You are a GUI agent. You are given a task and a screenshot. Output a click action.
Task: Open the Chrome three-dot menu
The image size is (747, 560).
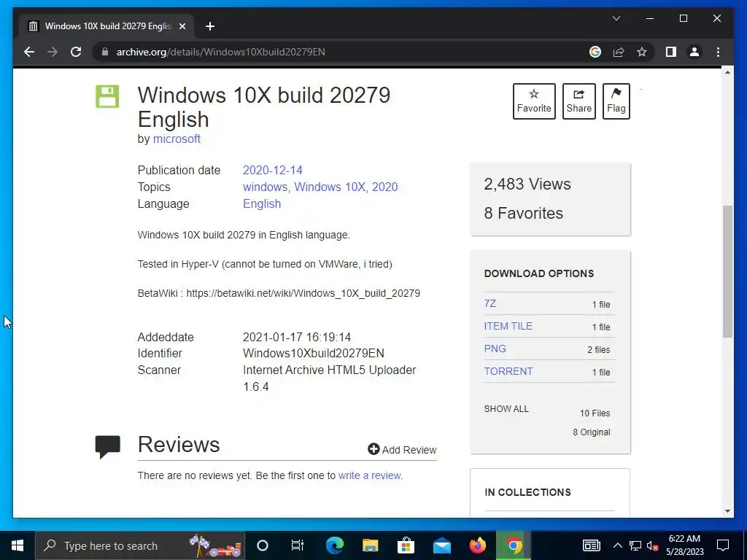point(718,52)
